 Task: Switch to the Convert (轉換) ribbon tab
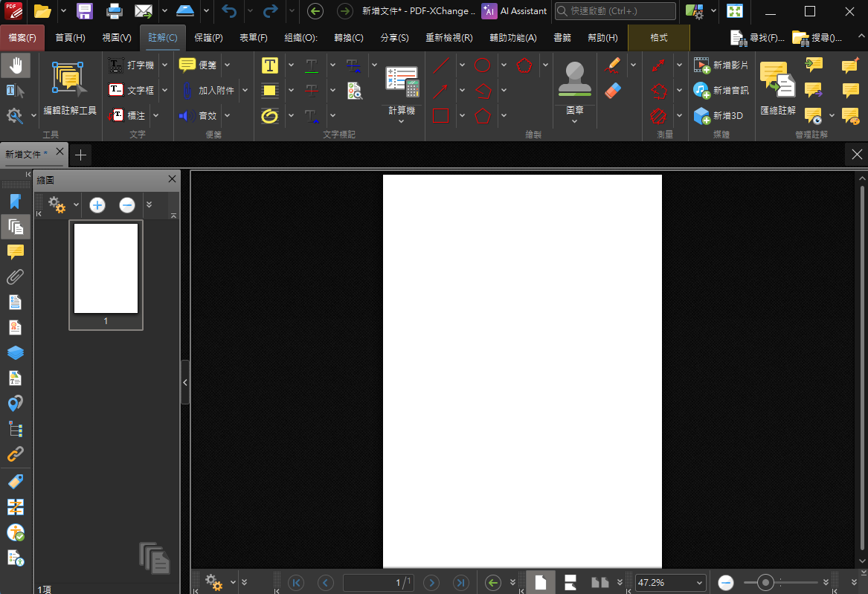(x=349, y=38)
